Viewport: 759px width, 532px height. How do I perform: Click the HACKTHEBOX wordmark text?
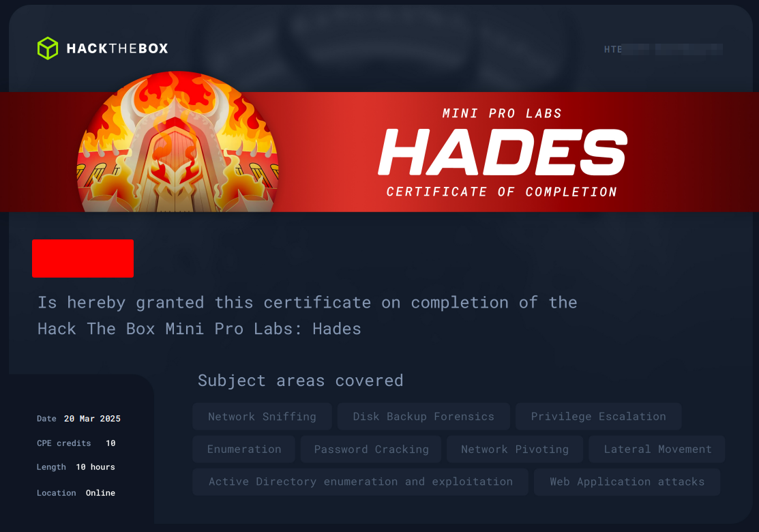117,48
